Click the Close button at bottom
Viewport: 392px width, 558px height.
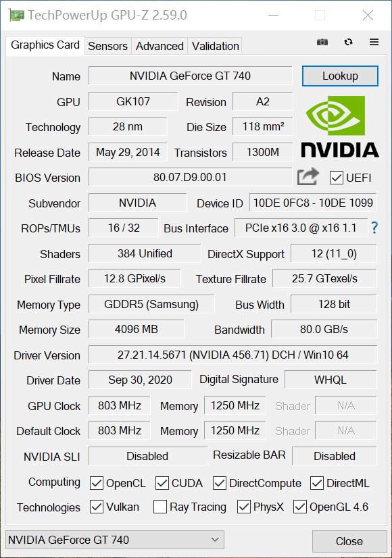click(x=349, y=541)
